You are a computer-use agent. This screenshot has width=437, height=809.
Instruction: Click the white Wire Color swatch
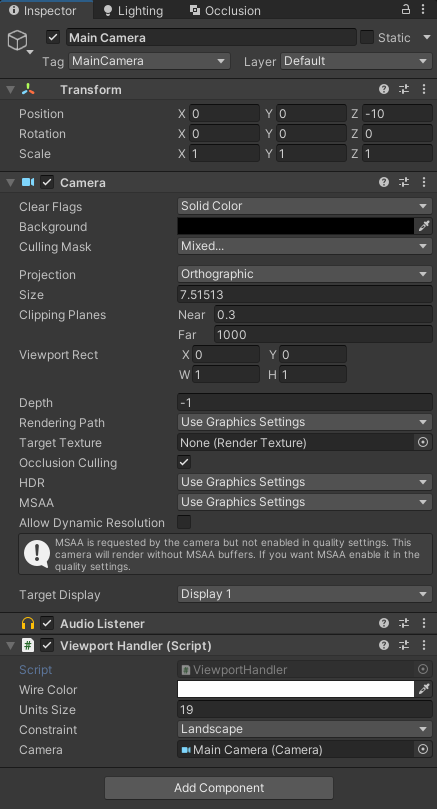296,689
